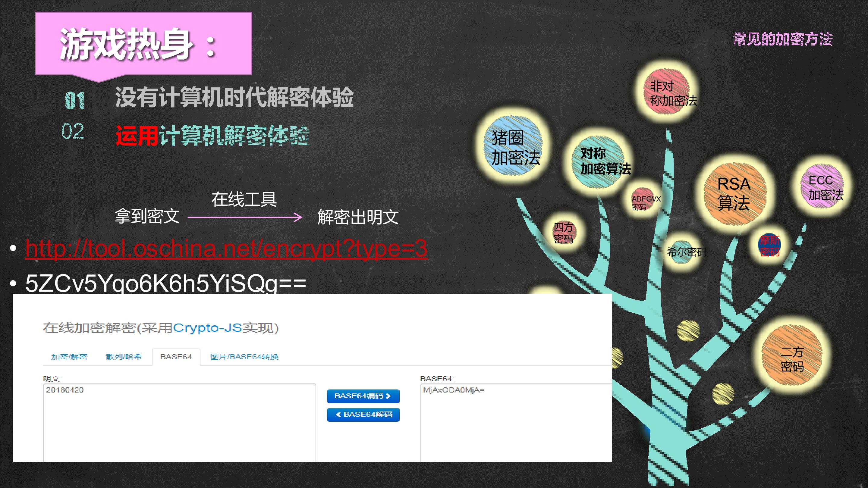Select the 猪圈加密法 blue bubble
The height and width of the screenshot is (488, 868).
click(x=513, y=145)
